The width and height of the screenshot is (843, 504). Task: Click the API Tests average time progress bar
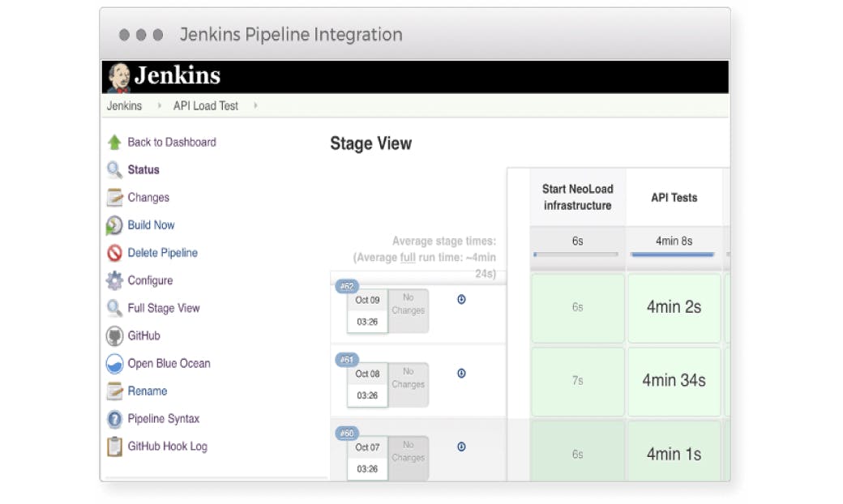tap(673, 254)
